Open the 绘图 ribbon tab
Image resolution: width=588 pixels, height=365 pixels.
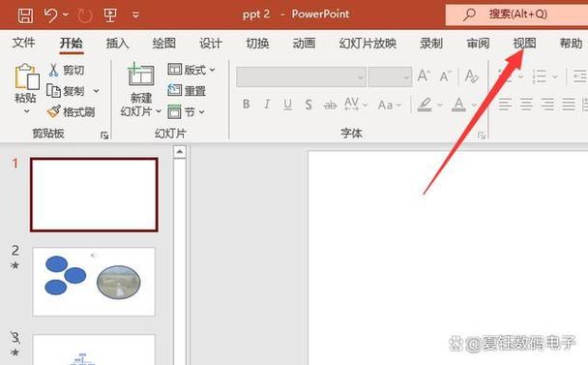click(163, 44)
